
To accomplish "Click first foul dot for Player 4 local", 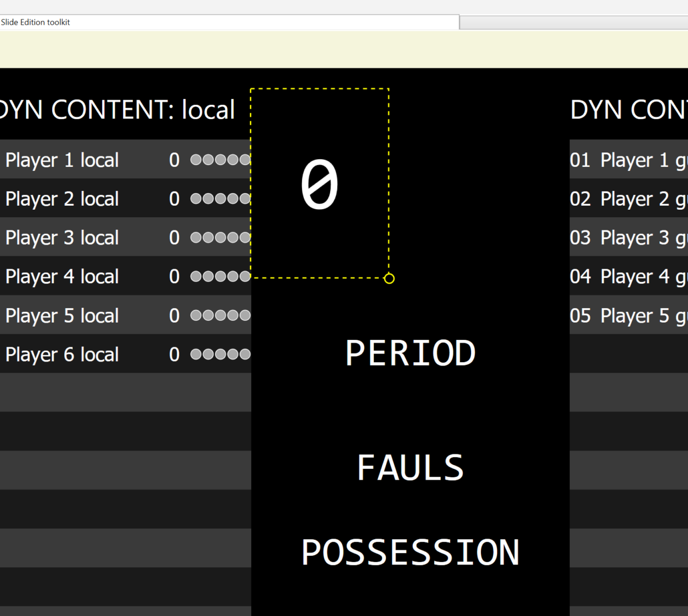I will click(x=196, y=277).
